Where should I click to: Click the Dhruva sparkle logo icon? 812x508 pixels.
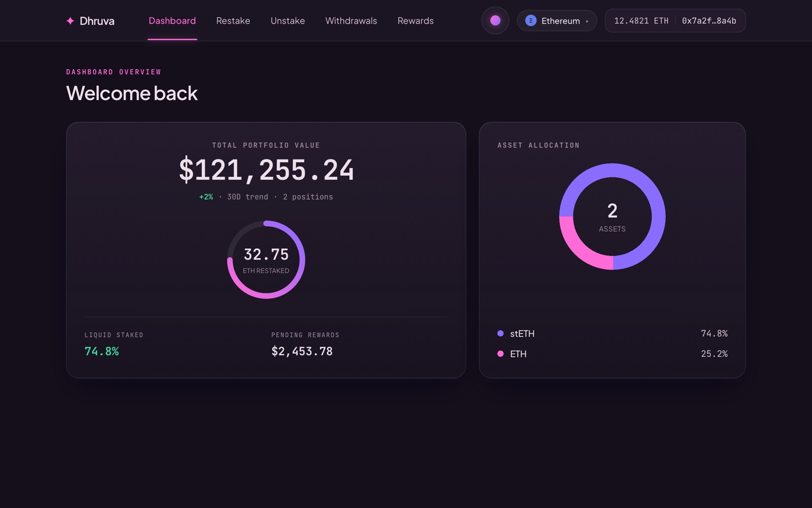(70, 21)
